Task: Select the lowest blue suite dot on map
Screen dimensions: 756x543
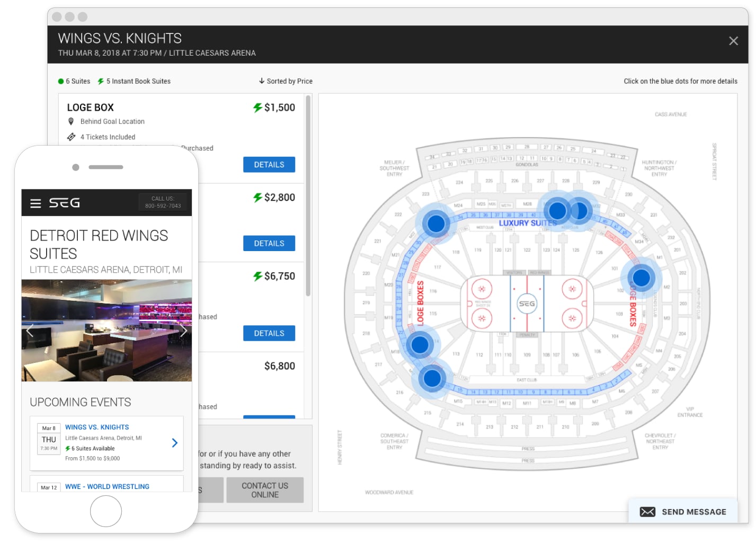Action: point(432,378)
